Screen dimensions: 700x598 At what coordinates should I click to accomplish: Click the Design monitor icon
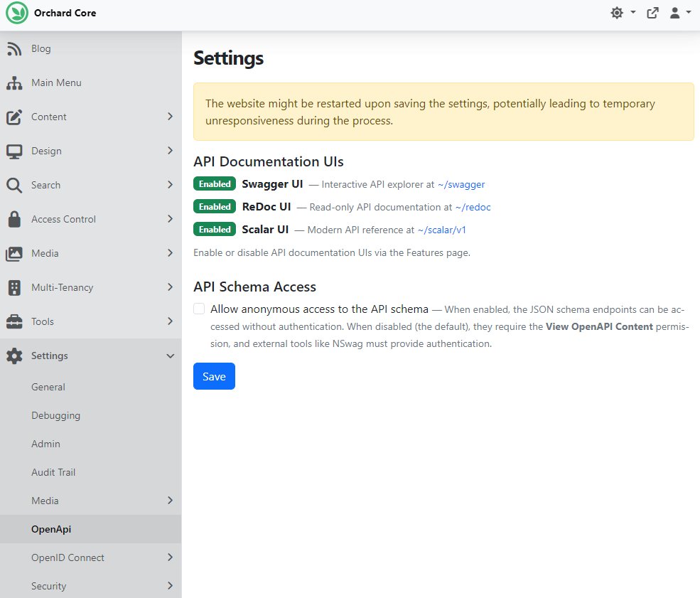14,151
